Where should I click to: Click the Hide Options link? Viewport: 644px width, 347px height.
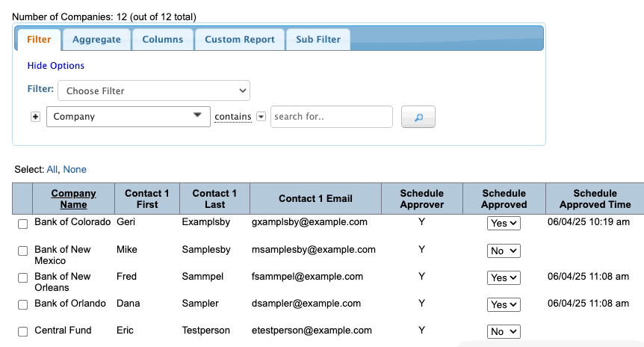(x=56, y=66)
